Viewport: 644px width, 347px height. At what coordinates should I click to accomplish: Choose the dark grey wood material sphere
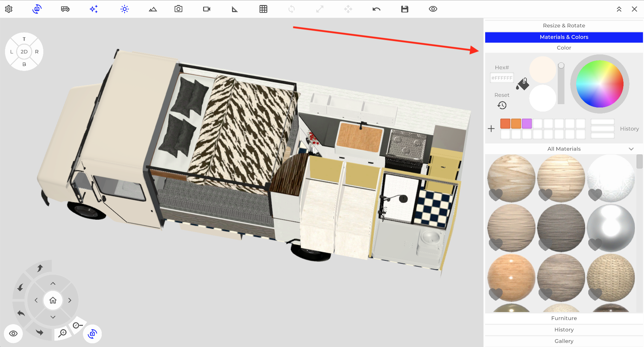tap(561, 228)
